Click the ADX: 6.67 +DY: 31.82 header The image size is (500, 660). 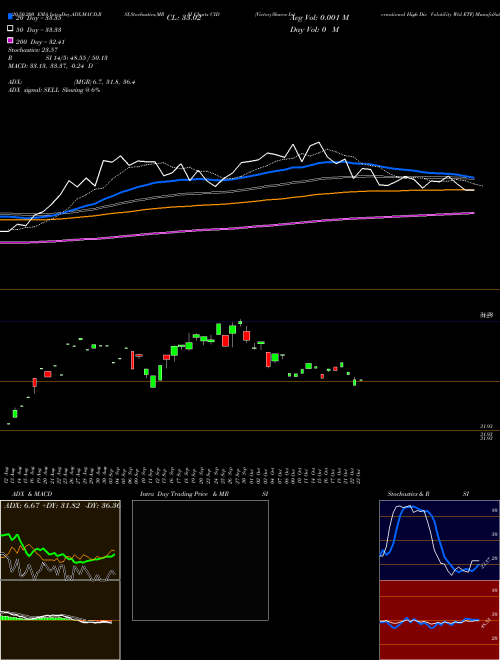[x=61, y=505]
